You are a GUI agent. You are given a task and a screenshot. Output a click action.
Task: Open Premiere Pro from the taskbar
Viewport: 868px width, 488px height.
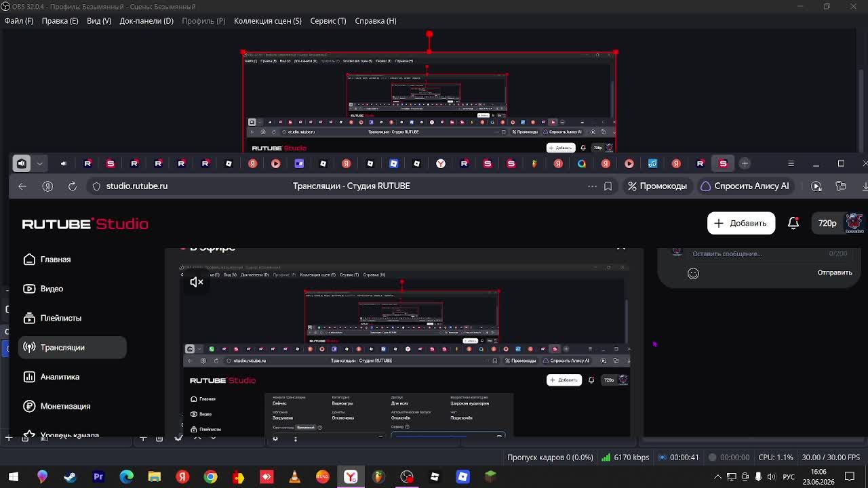[x=98, y=476]
